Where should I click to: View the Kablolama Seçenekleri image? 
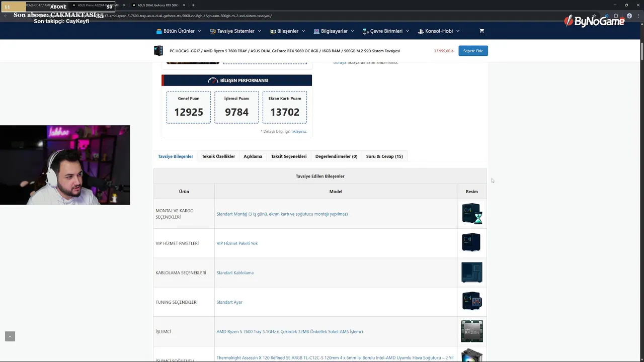point(472,273)
